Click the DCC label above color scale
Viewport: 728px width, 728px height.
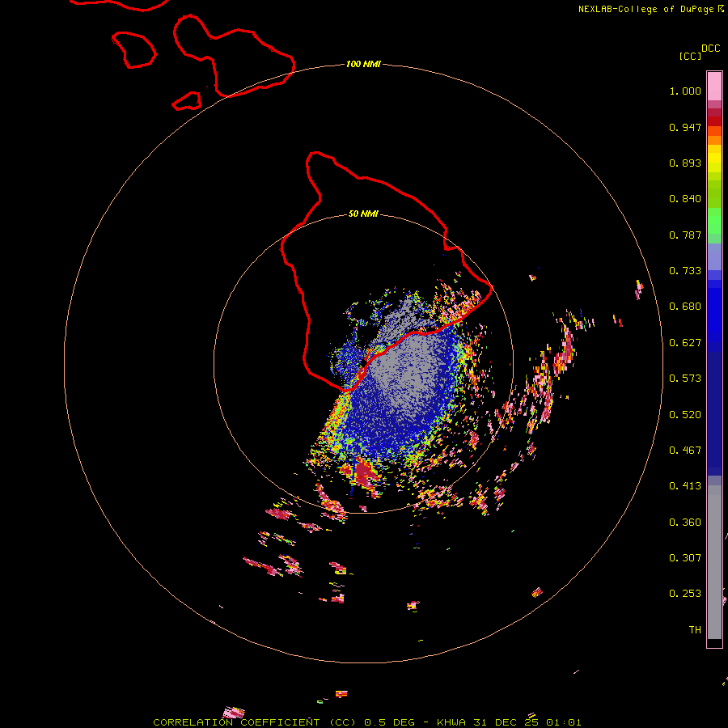[711, 49]
